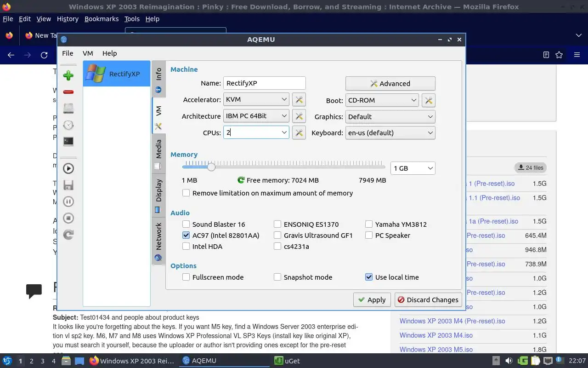Click Discard Changes button

(428, 300)
